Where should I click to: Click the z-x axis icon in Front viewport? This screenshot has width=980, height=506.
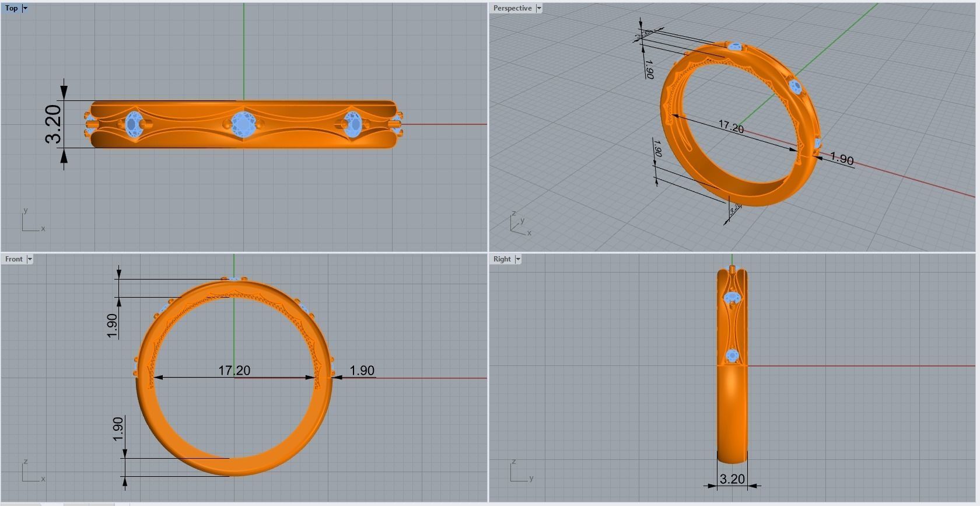click(x=33, y=471)
